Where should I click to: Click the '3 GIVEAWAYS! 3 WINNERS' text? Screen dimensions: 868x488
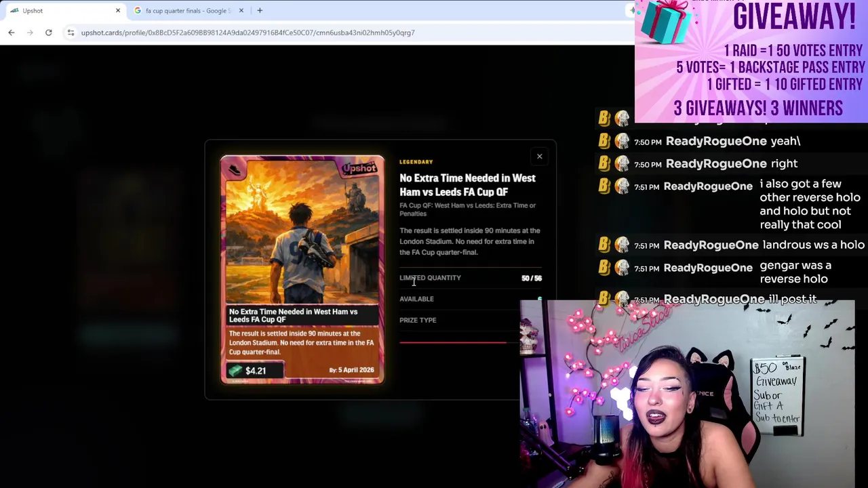pyautogui.click(x=758, y=108)
